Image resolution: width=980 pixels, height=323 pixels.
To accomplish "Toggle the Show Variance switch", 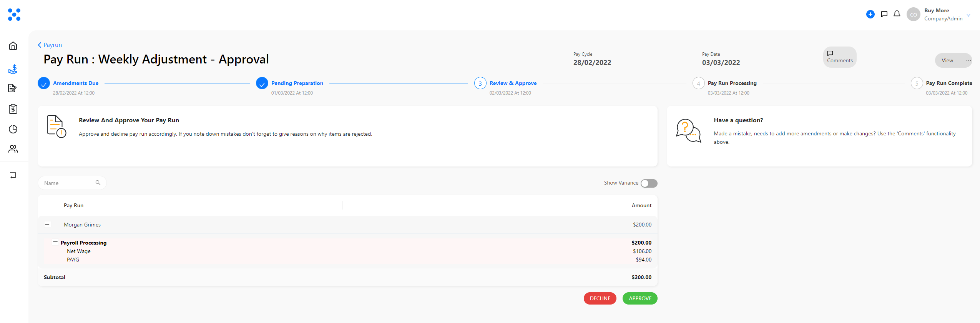I will click(649, 183).
